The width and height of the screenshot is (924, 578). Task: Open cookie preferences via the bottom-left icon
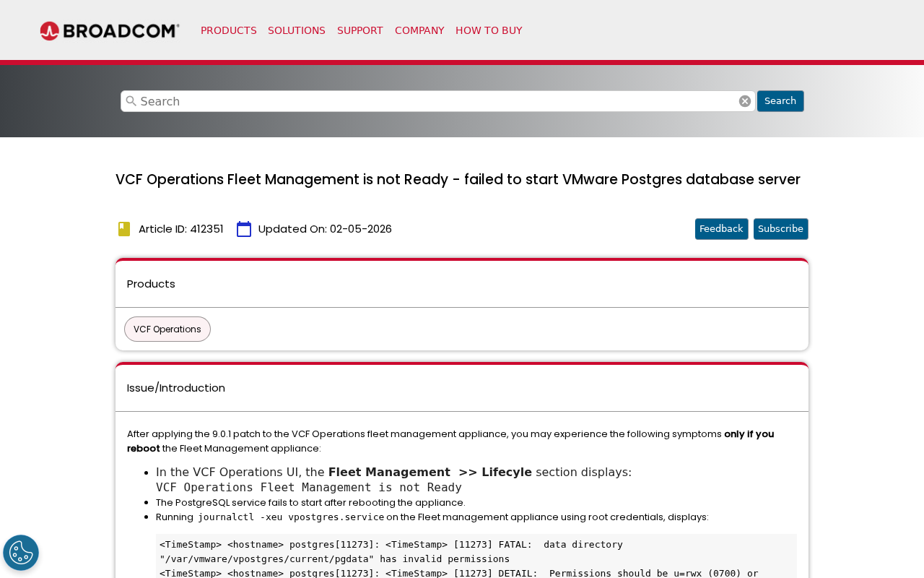click(x=20, y=552)
